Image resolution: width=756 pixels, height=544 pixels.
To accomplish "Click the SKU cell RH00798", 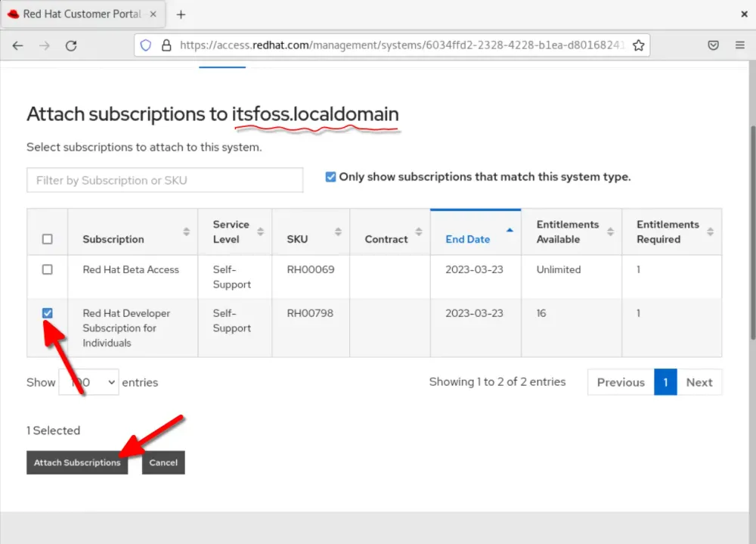I will 310,312.
